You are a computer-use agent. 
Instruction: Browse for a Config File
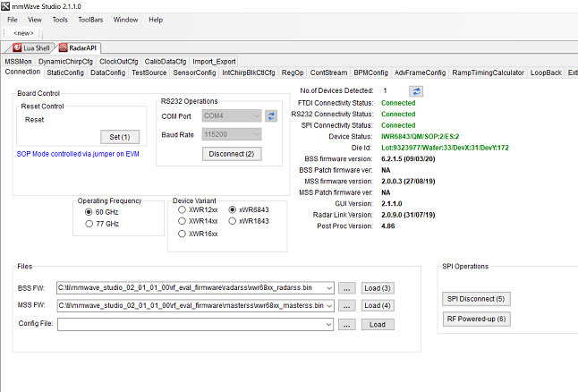[x=347, y=325]
